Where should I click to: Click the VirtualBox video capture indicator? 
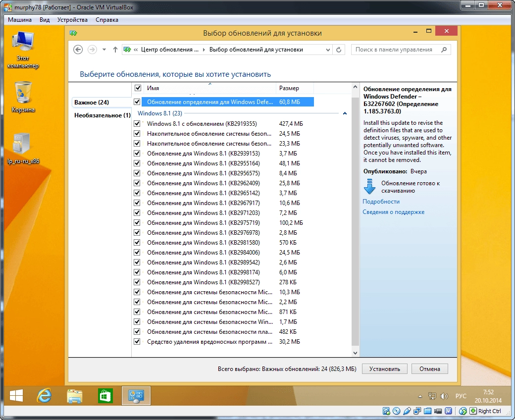[438, 411]
